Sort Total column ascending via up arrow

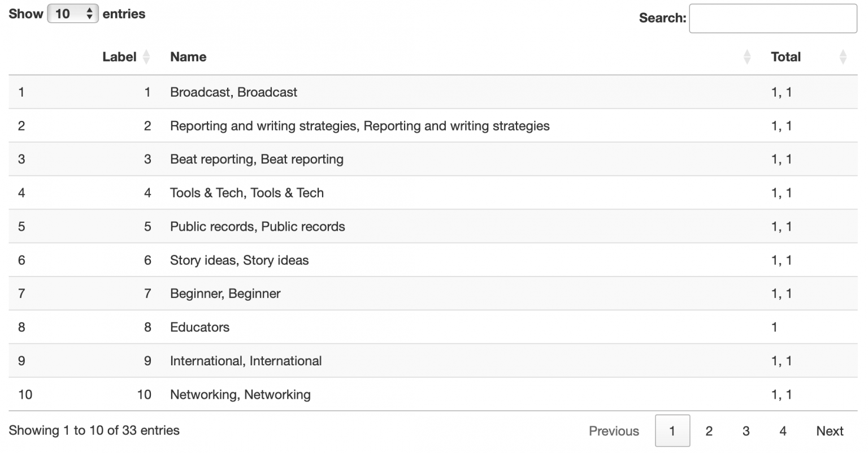pyautogui.click(x=843, y=53)
